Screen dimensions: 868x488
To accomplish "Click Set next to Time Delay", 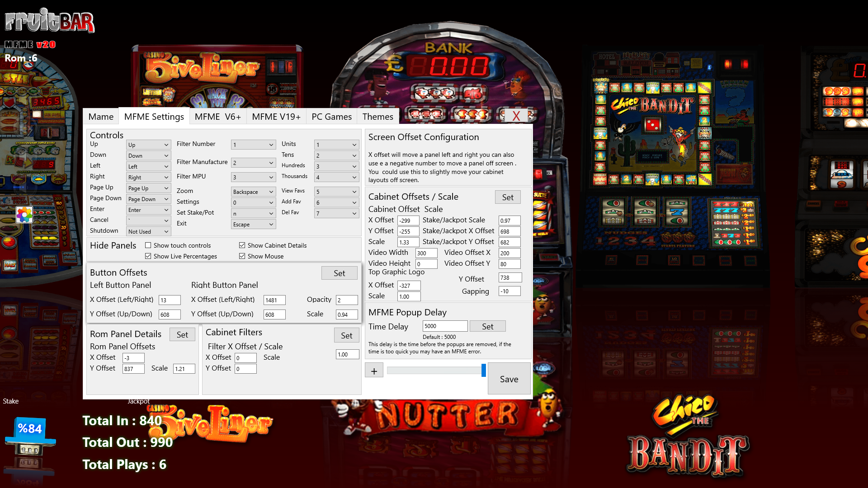I will point(487,326).
